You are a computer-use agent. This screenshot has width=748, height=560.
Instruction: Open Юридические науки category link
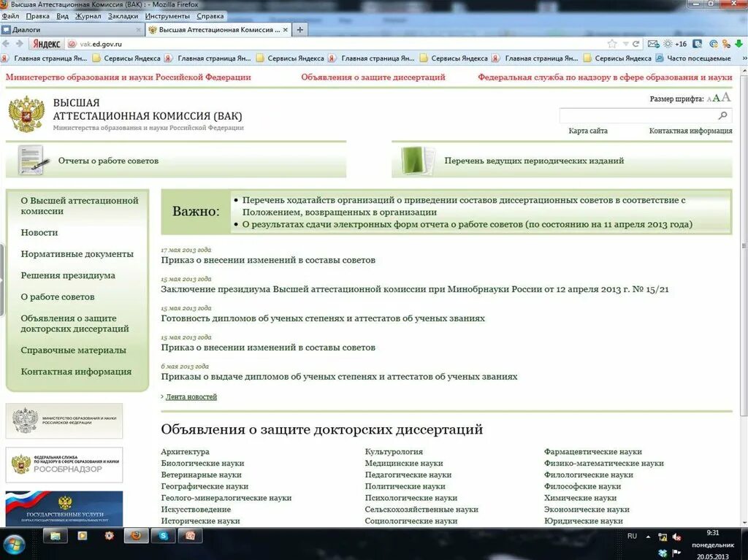(583, 521)
